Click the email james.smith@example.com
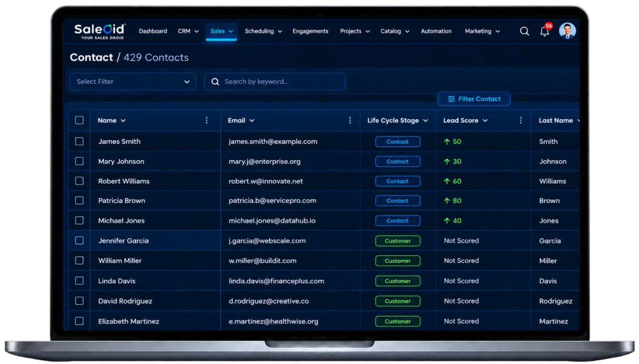 click(273, 141)
